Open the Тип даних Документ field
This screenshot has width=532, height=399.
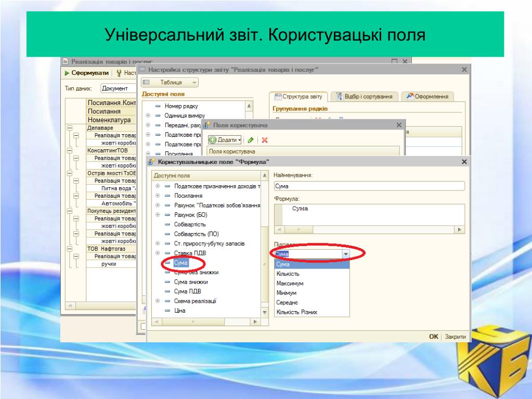coord(118,88)
